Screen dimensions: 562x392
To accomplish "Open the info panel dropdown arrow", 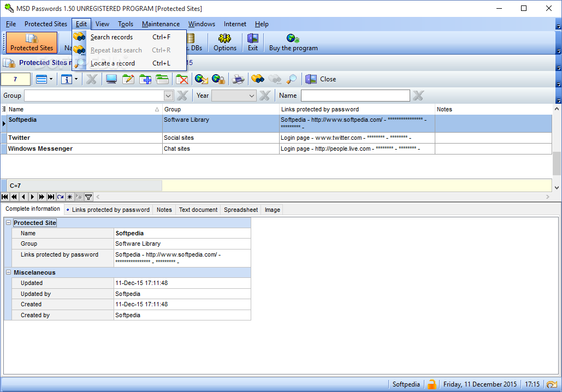I will pos(76,79).
